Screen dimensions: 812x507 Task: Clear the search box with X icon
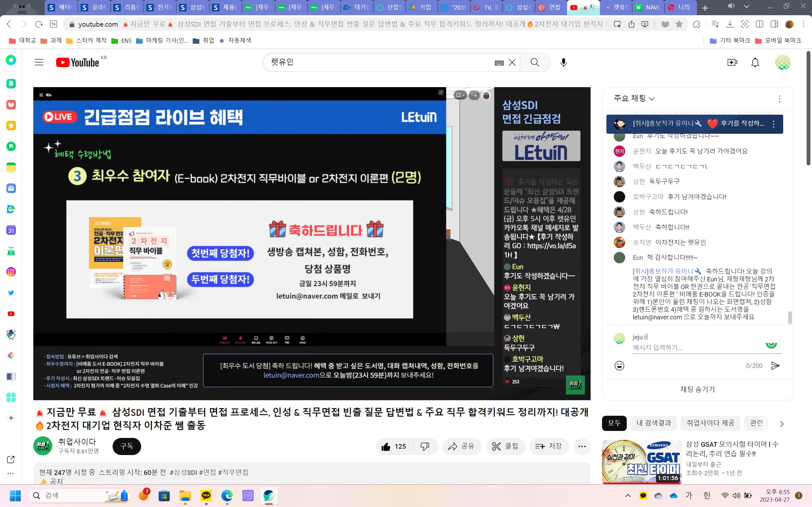coord(512,62)
